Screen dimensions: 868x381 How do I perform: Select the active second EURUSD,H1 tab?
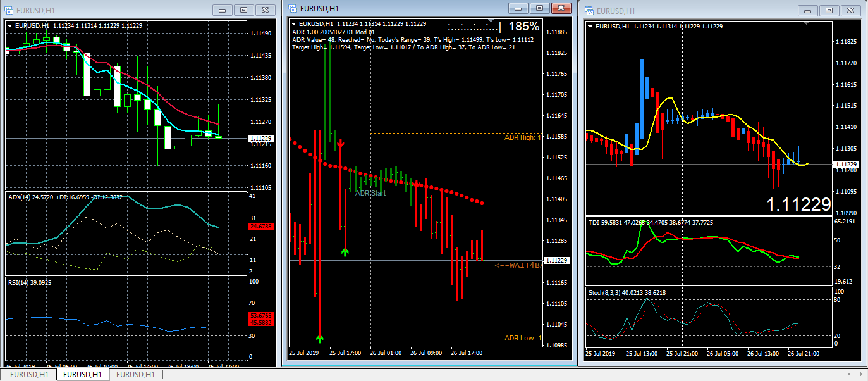click(82, 375)
